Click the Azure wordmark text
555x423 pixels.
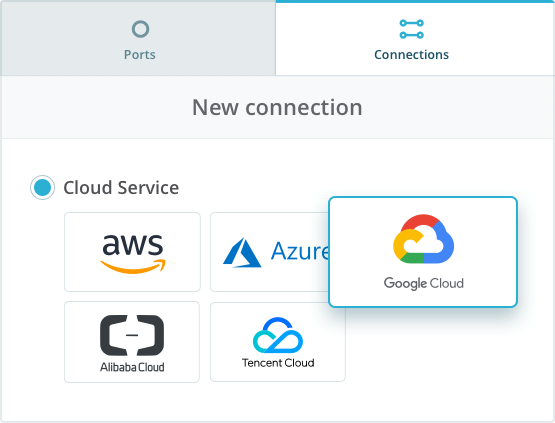pyautogui.click(x=300, y=251)
